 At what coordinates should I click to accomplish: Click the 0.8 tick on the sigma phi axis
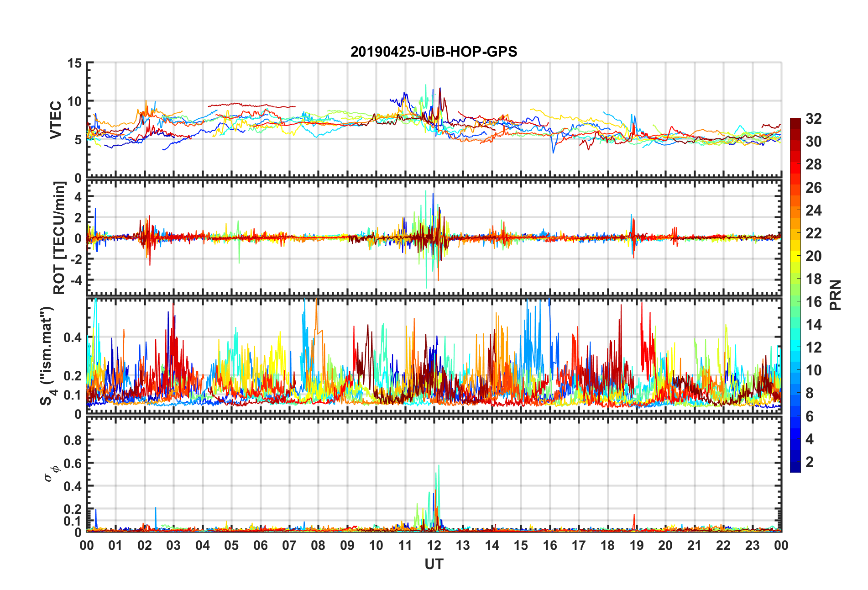[73, 440]
